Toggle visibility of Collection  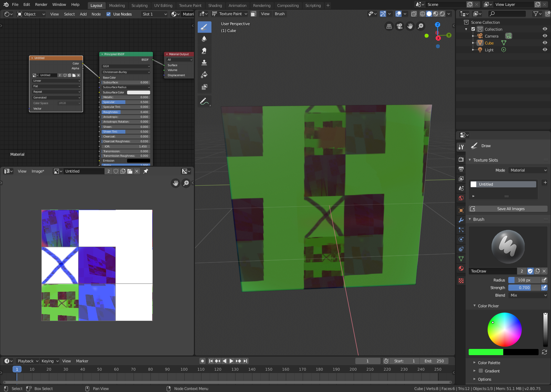point(545,29)
